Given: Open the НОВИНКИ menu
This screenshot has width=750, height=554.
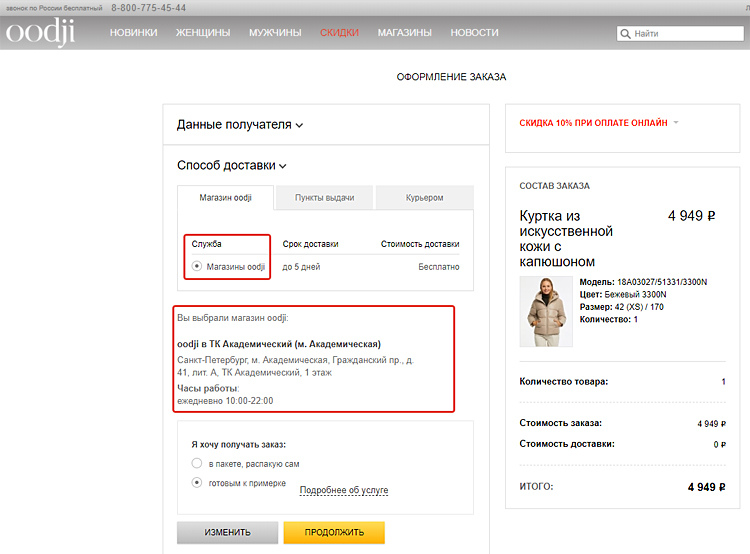Looking at the screenshot, I should pos(133,33).
